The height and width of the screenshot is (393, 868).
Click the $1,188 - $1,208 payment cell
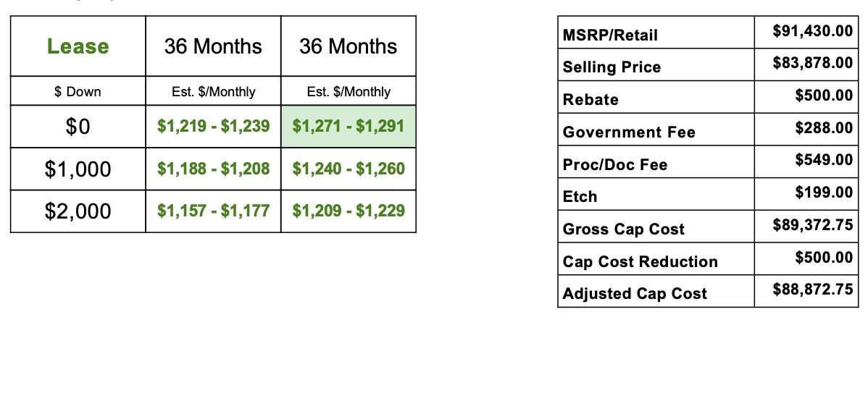tap(213, 169)
